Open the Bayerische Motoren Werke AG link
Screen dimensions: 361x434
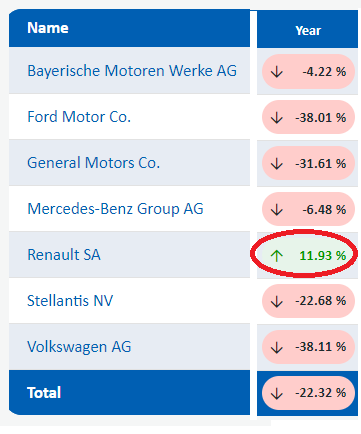(x=132, y=71)
